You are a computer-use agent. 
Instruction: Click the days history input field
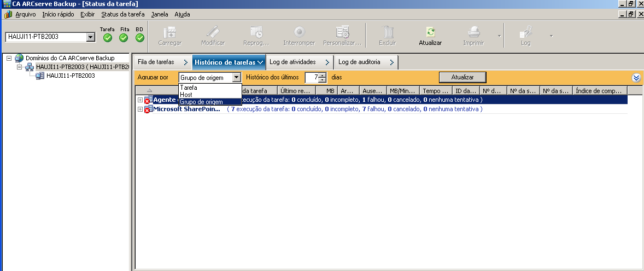pos(312,77)
